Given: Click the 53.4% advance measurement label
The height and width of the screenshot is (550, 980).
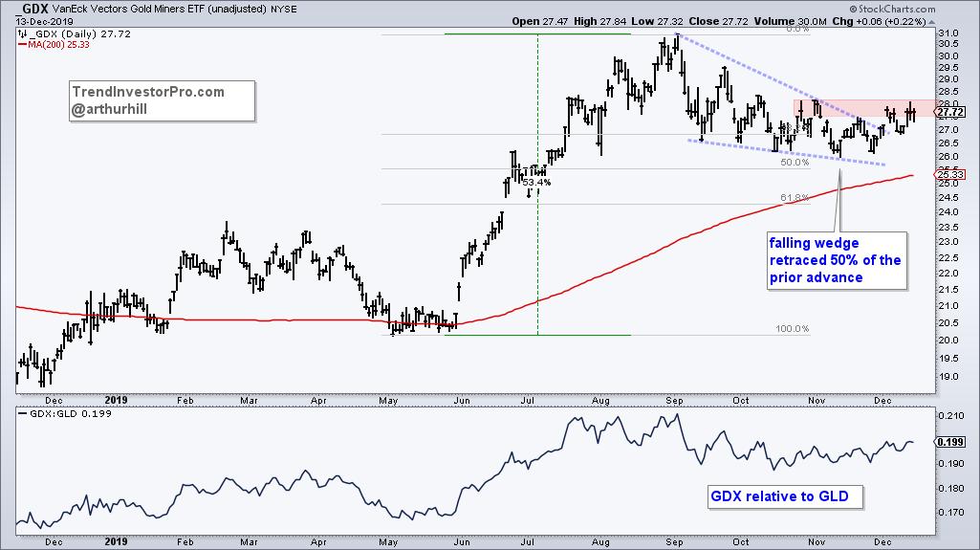Looking at the screenshot, I should coord(537,182).
